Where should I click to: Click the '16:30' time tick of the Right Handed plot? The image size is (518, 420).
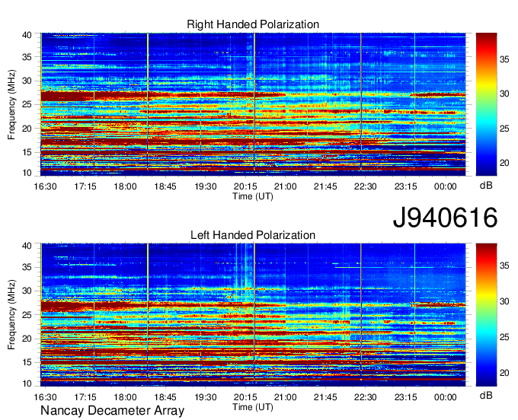click(x=45, y=186)
